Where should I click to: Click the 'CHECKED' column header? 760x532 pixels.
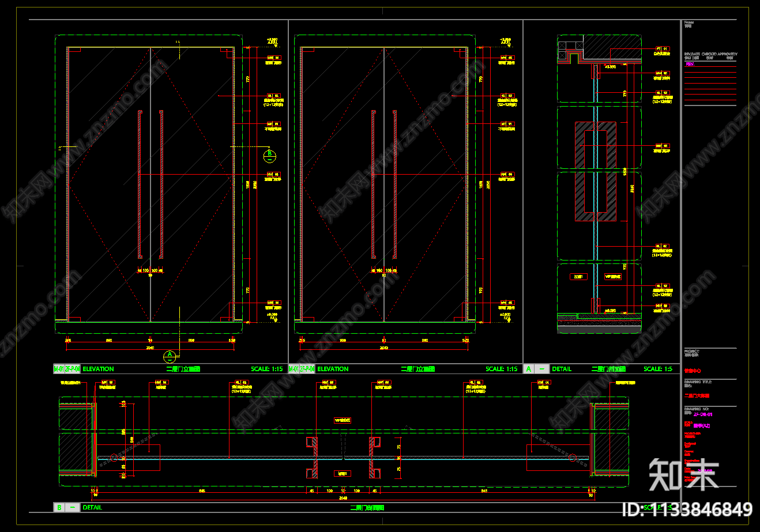(709, 54)
